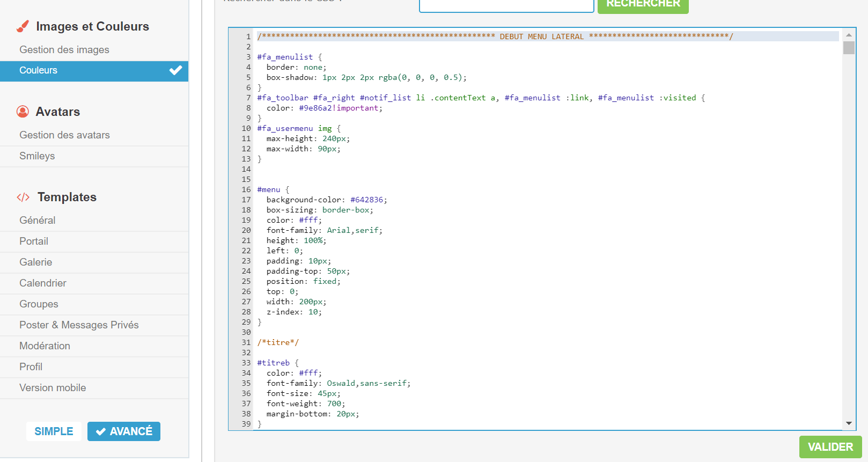This screenshot has width=868, height=462.
Task: Click the editor scrollbar down arrow
Action: click(849, 423)
